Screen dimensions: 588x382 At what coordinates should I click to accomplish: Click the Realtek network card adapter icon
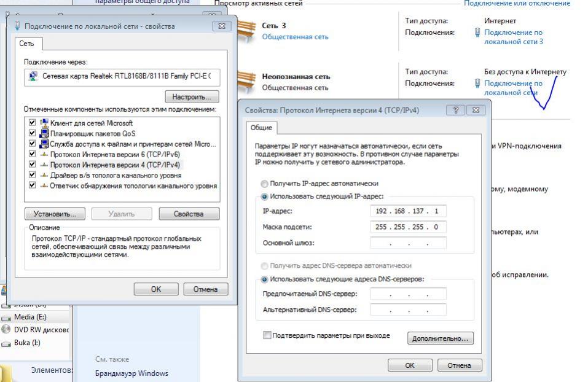[33, 76]
